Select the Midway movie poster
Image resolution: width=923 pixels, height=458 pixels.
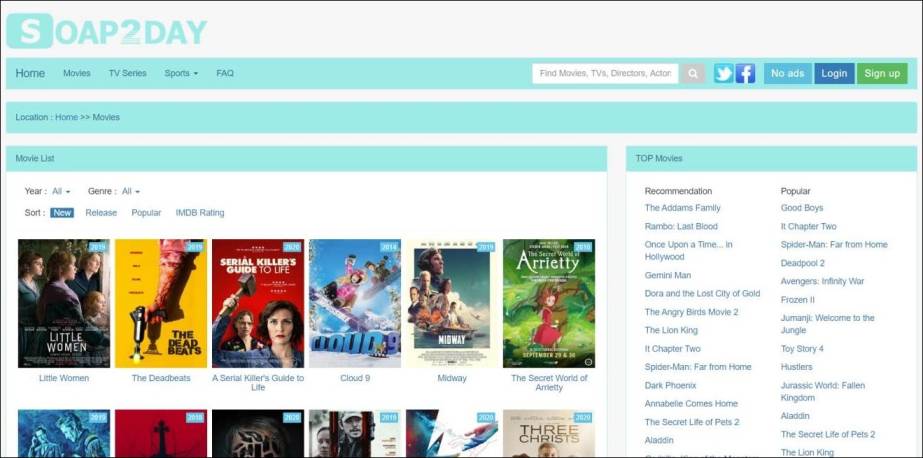452,303
